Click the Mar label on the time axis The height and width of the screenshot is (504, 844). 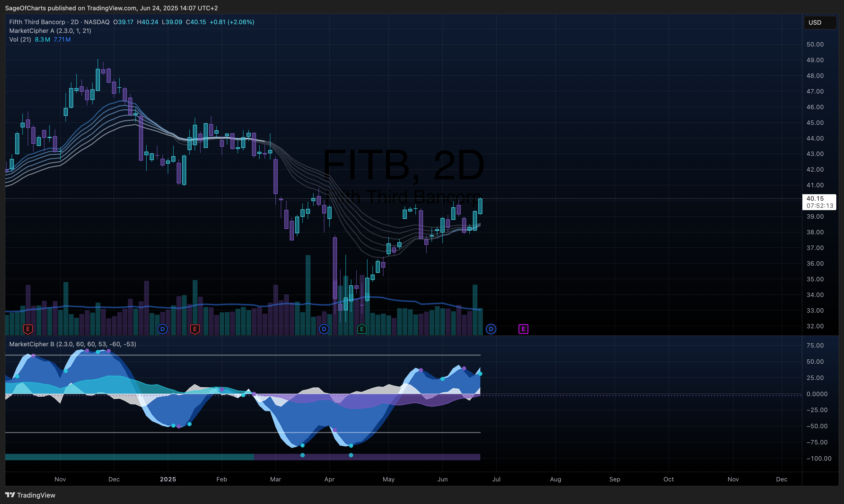(x=276, y=479)
